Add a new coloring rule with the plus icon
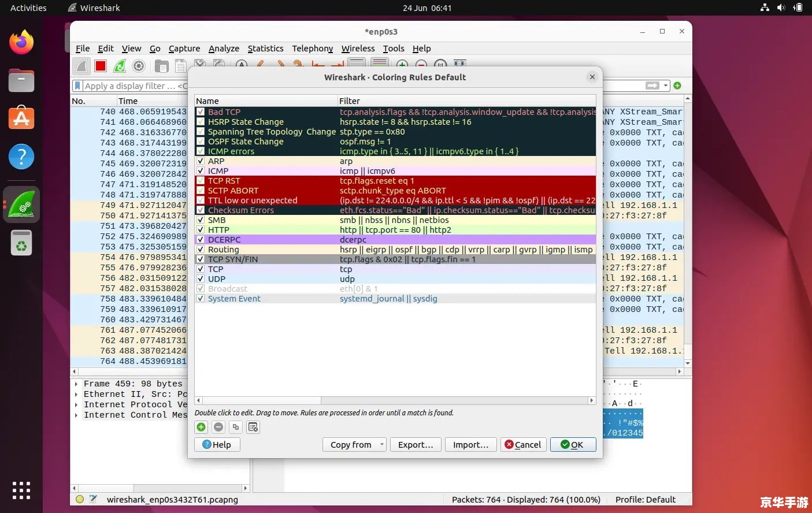Image resolution: width=812 pixels, height=513 pixels. 201,427
